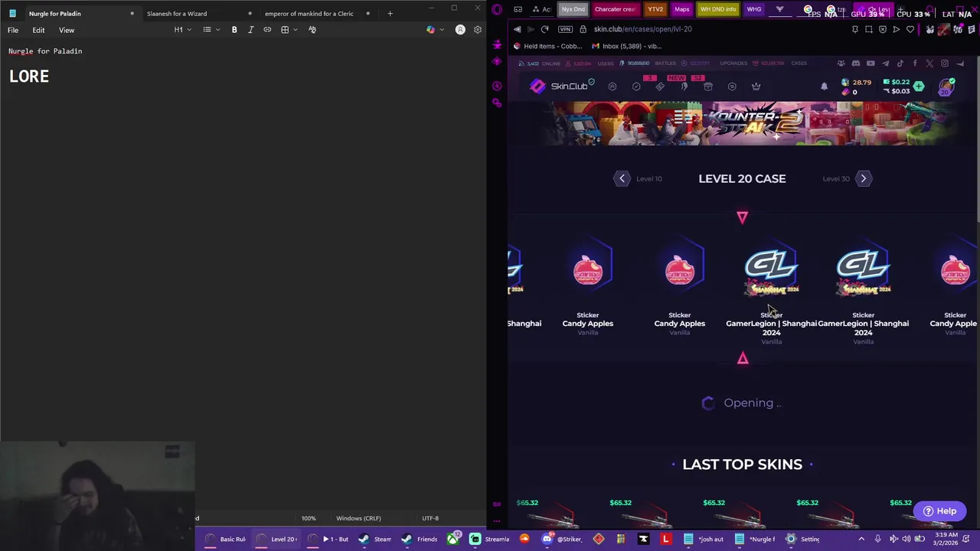
Task: Open the table dropdown in Notepad
Action: [x=289, y=30]
